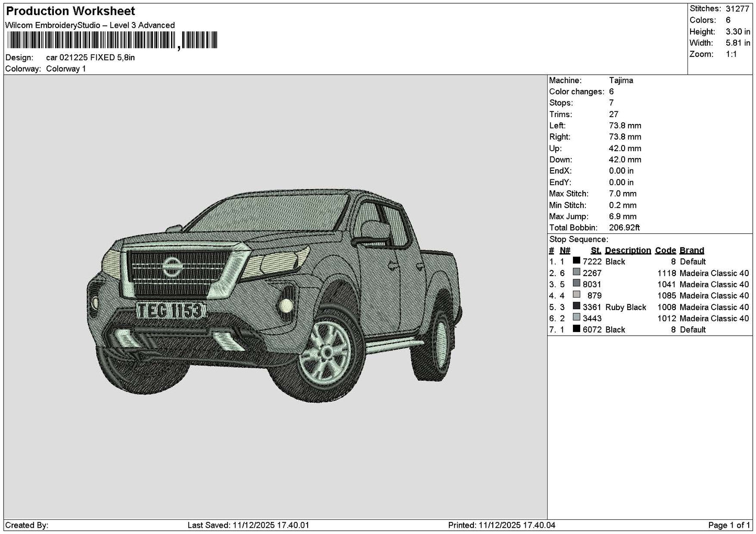Click the EndX: label
756x534 pixels.
pyautogui.click(x=560, y=171)
